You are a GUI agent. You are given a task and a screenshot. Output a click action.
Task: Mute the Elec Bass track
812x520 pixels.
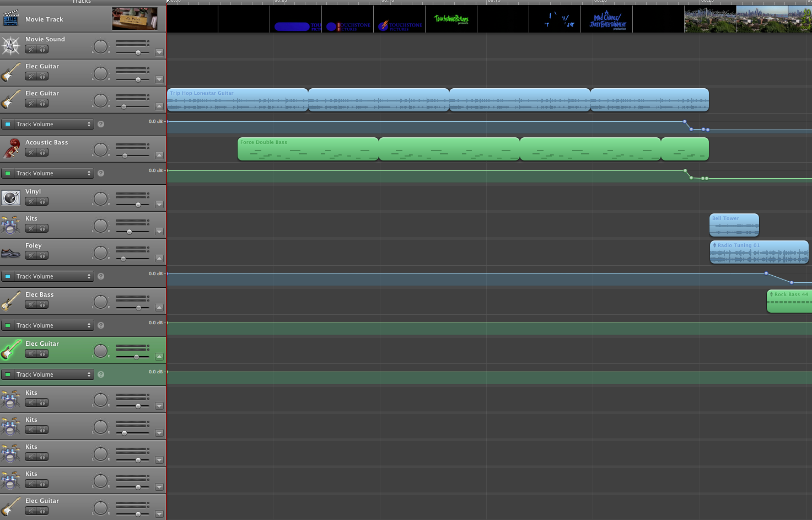[31, 304]
